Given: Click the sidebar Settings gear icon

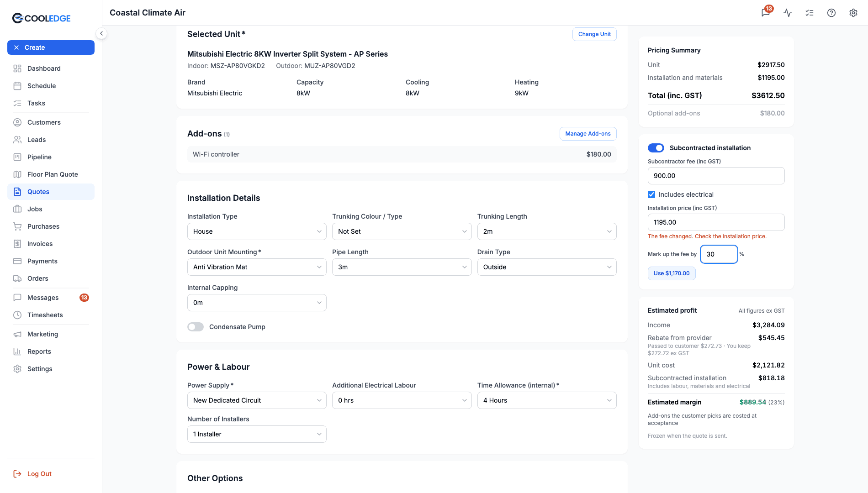Looking at the screenshot, I should point(17,369).
